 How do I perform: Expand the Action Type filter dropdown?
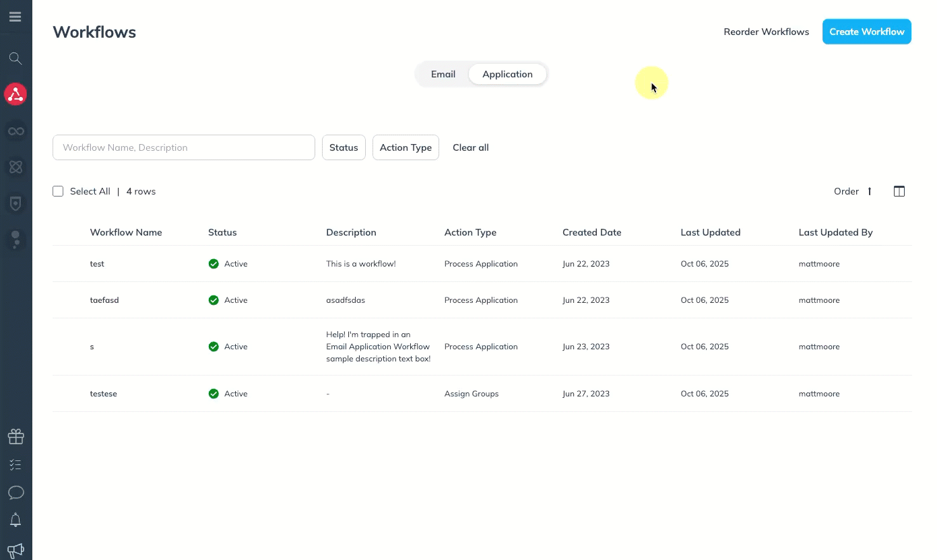pos(406,147)
